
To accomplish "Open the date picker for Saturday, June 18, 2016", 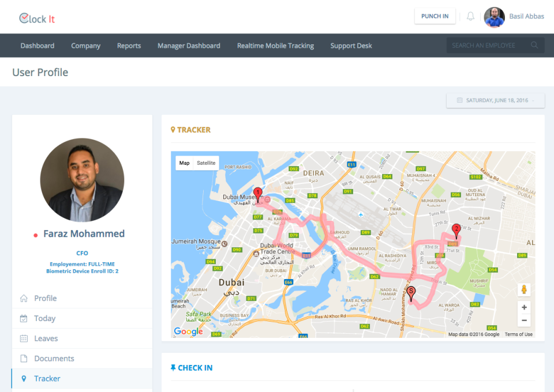I will (x=495, y=100).
